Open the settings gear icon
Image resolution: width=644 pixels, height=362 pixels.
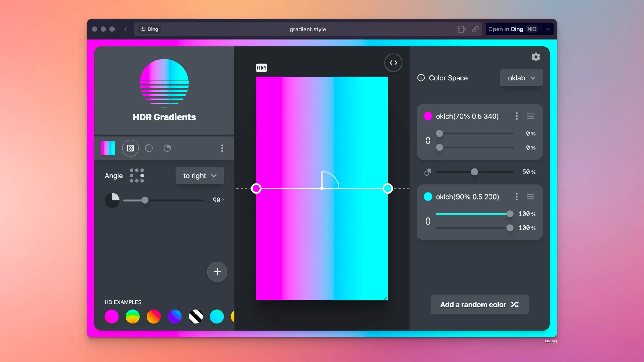[535, 57]
